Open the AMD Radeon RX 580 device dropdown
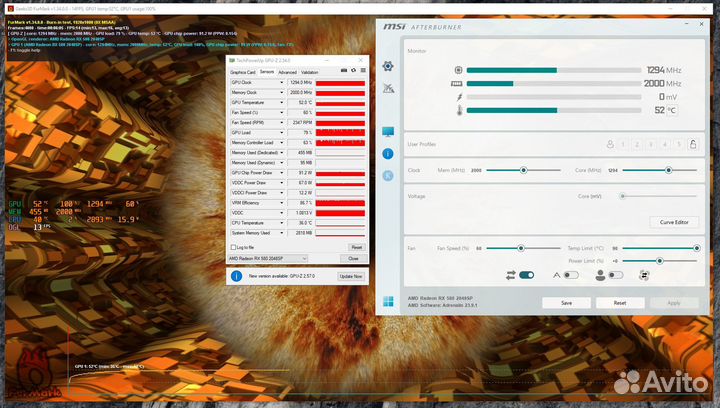The height and width of the screenshot is (408, 720). point(268,259)
